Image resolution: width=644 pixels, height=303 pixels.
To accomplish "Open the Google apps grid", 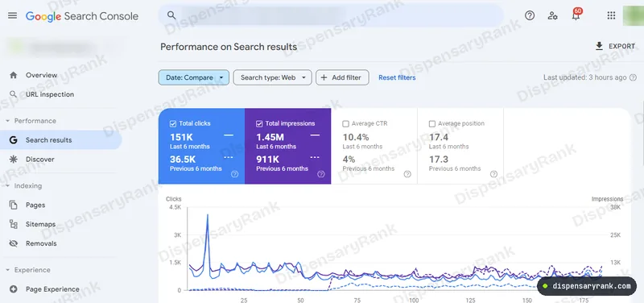I will coord(611,15).
